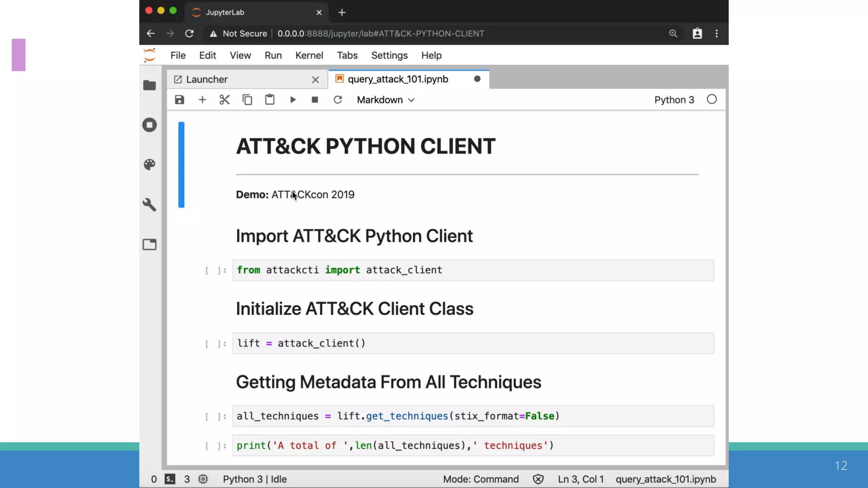
Task: Open the open tabs sidebar panel
Action: 149,244
